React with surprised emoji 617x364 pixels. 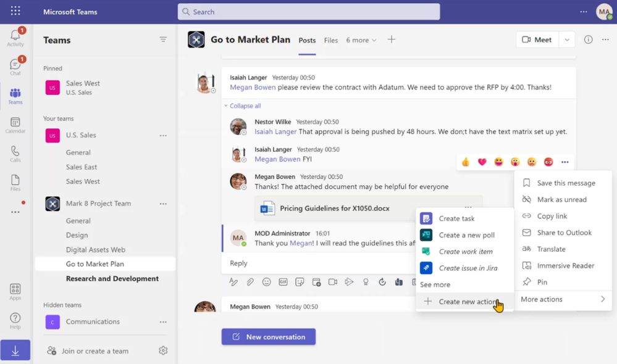(515, 162)
